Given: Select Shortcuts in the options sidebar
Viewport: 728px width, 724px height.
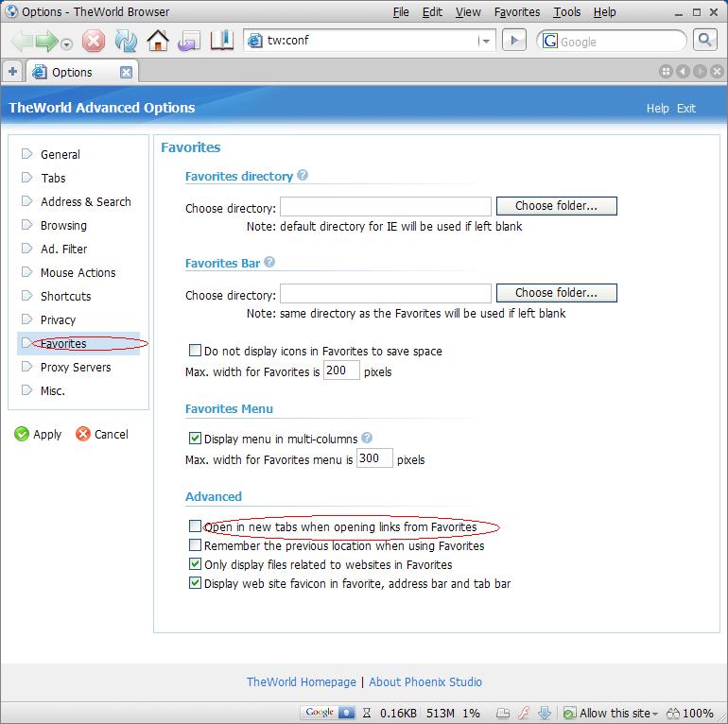Looking at the screenshot, I should 65,297.
